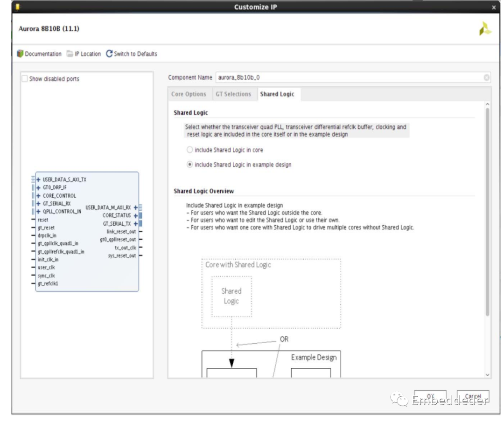The height and width of the screenshot is (421, 504).
Task: Click the link_reset_out port label
Action: 121,232
